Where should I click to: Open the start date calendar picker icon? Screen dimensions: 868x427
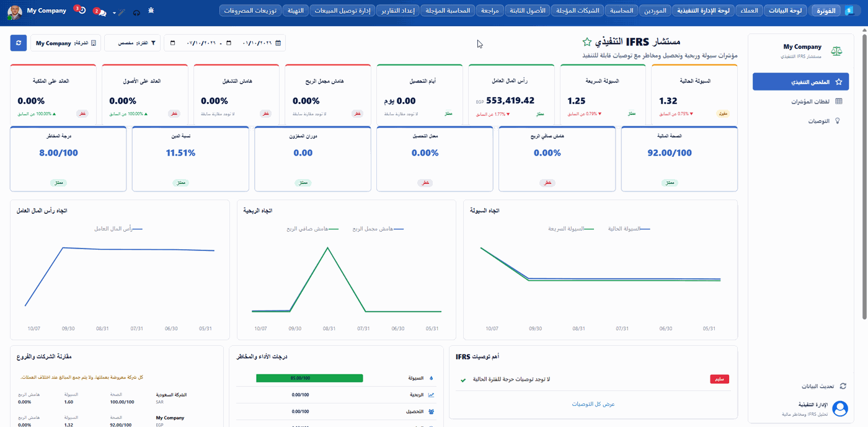pos(229,43)
